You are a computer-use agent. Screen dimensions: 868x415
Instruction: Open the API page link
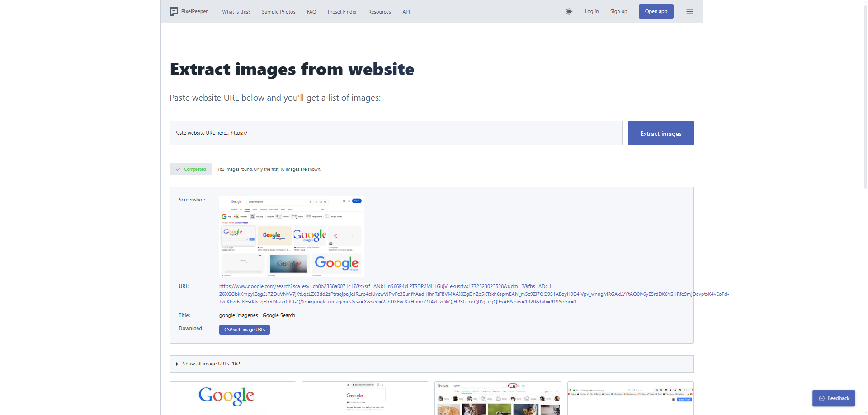pos(406,12)
